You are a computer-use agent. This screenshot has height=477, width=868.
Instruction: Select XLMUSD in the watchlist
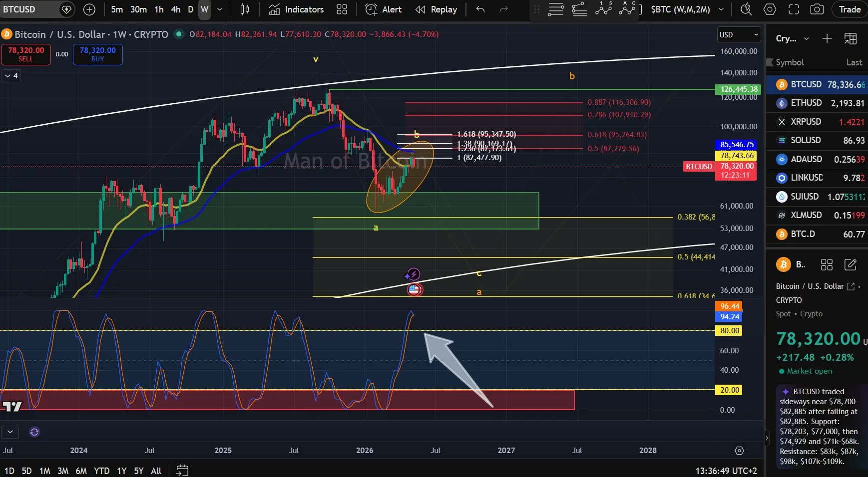coord(817,215)
